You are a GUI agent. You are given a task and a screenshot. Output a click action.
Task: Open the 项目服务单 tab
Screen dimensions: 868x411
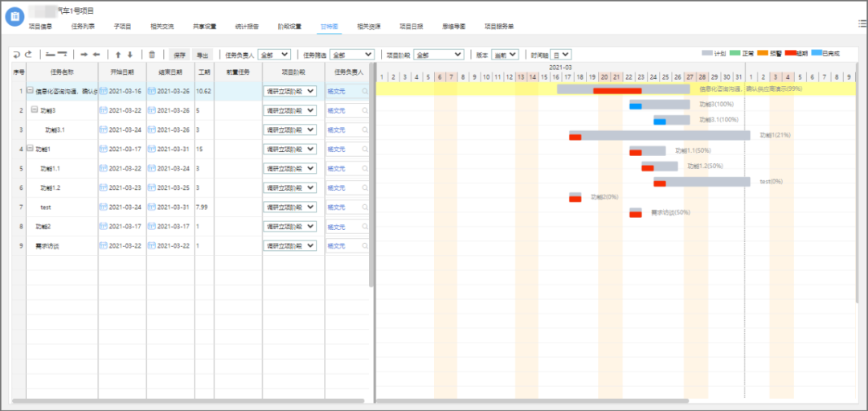(x=499, y=26)
